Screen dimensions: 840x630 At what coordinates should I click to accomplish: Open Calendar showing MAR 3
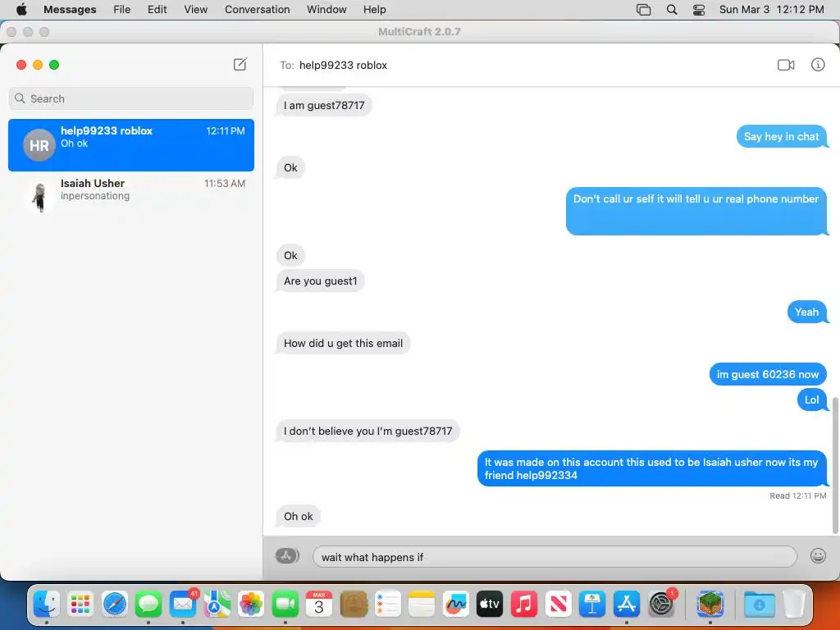319,605
